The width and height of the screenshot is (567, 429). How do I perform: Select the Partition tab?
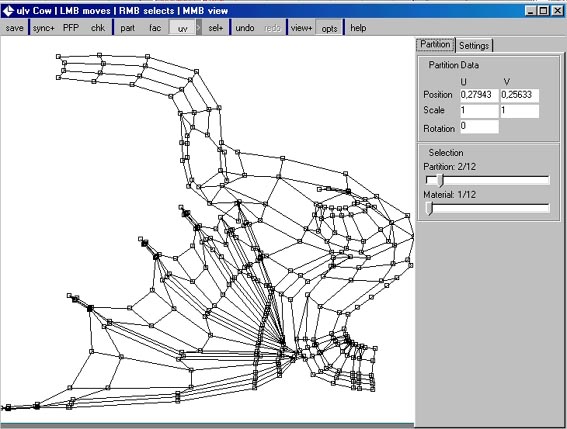pyautogui.click(x=435, y=44)
